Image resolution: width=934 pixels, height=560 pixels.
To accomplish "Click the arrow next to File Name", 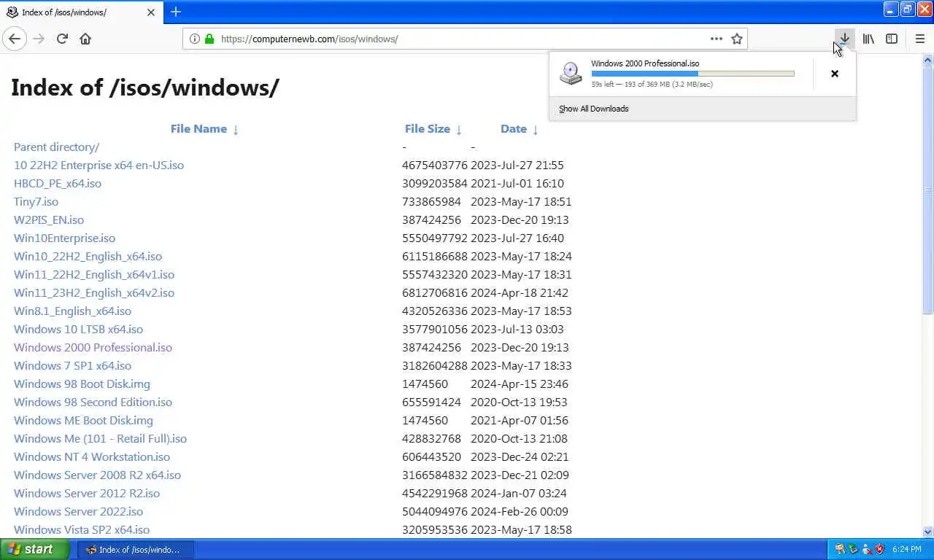I will pos(236,130).
